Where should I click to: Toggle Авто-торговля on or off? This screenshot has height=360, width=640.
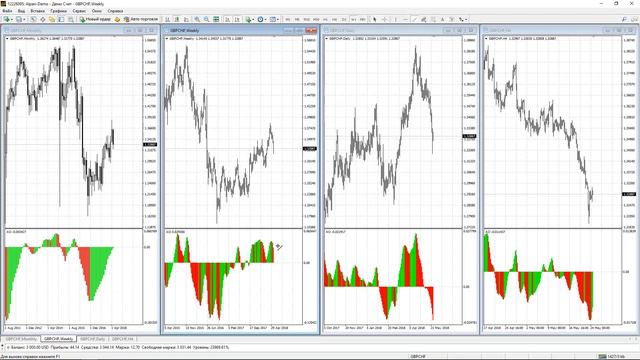coord(141,19)
